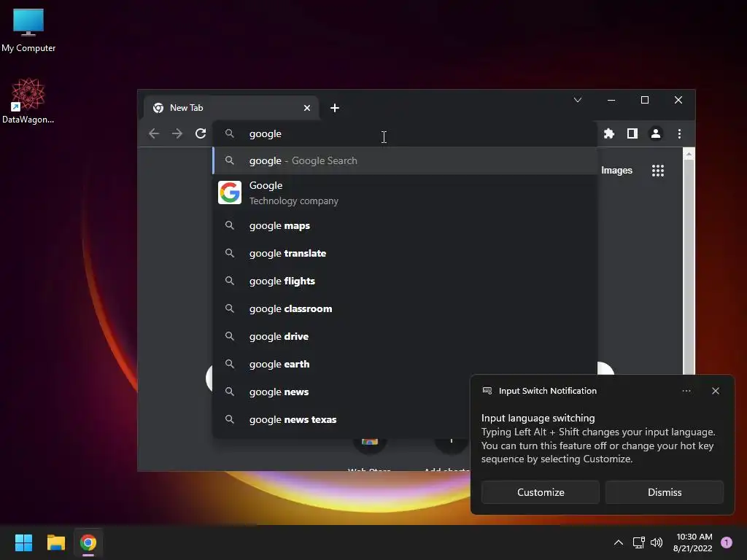Open the Images link on the new tab page
The image size is (747, 560).
pyautogui.click(x=616, y=171)
